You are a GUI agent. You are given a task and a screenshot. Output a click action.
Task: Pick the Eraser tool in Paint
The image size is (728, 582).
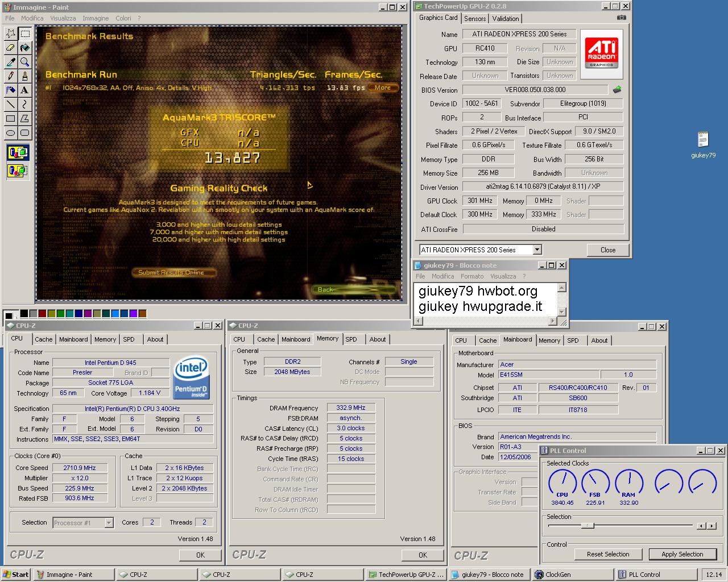point(10,48)
